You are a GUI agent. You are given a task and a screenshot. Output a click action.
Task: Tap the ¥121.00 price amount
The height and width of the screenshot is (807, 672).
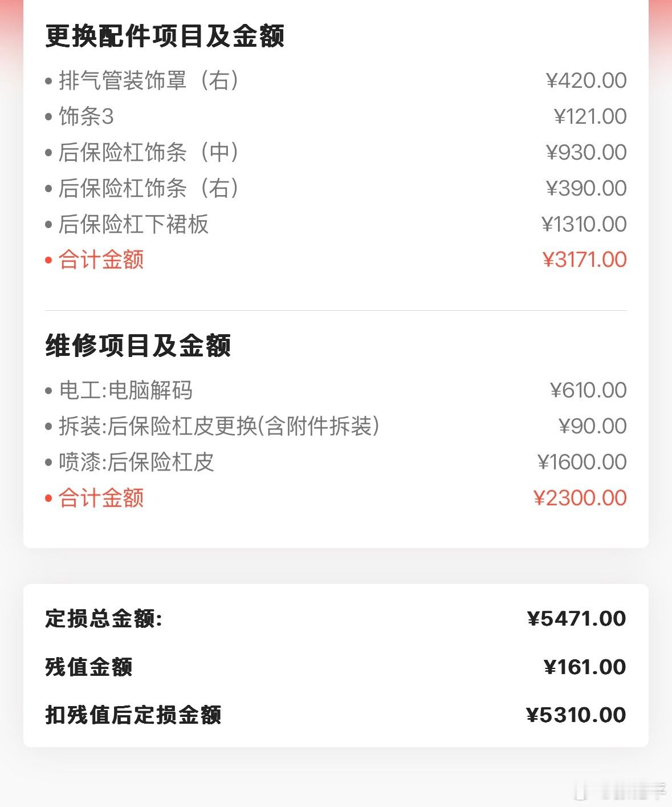coord(590,116)
